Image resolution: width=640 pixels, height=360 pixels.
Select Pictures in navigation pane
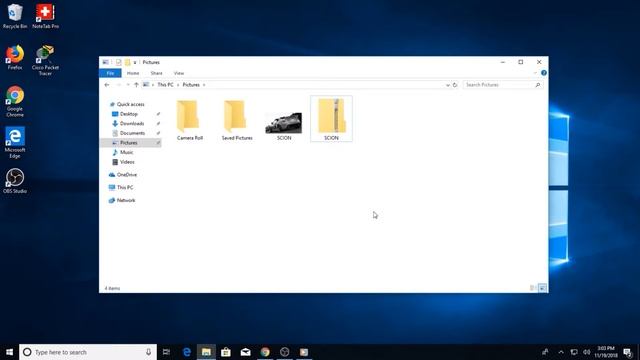click(131, 142)
